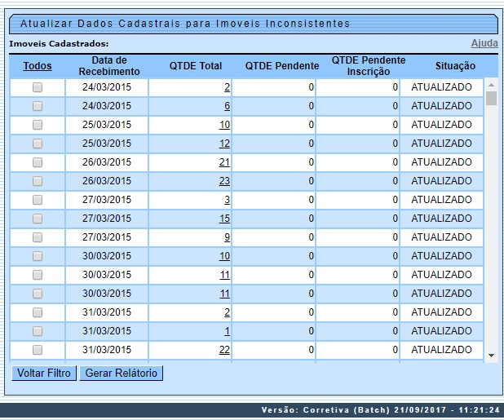Open the QTDE Total 22 link on 31/03/2015

(x=224, y=350)
